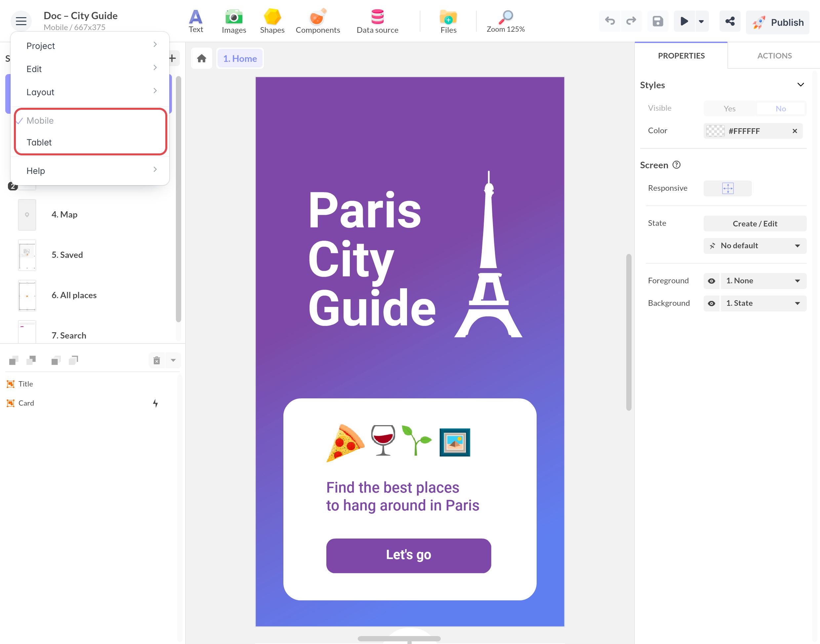Click the Responsive layout icon
Viewport: 820px width, 644px height.
727,188
